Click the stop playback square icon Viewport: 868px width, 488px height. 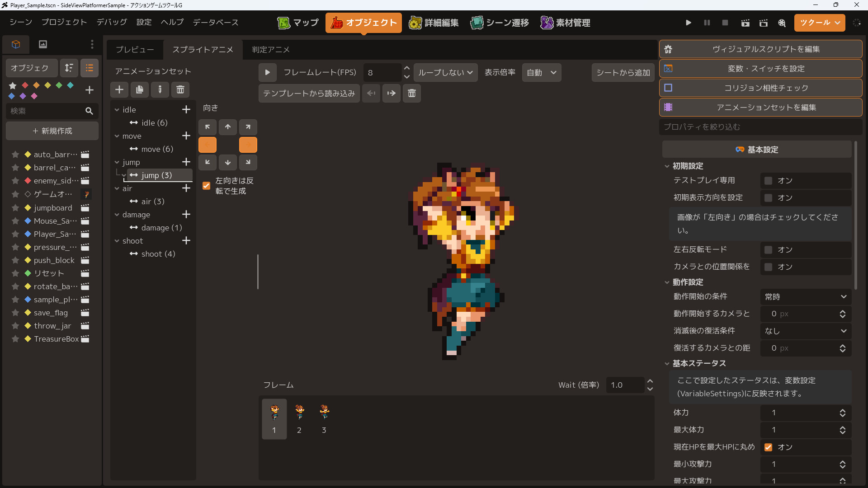(x=725, y=23)
